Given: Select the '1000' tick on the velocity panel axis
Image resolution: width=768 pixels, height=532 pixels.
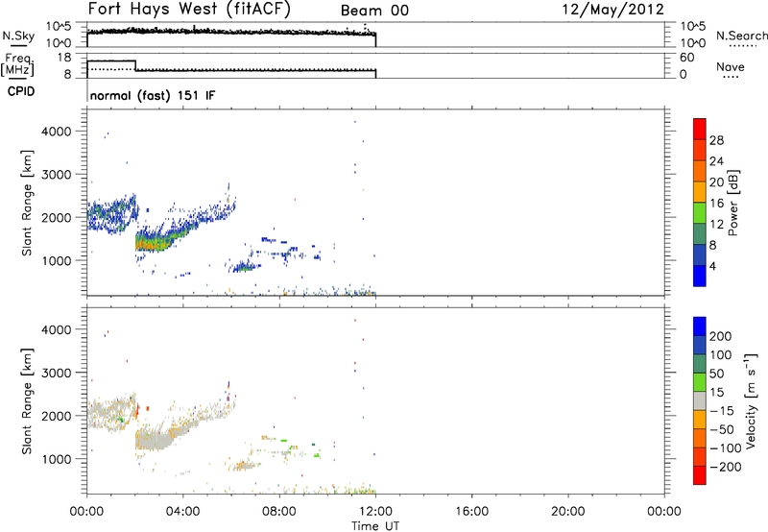Looking at the screenshot, I should (57, 459).
